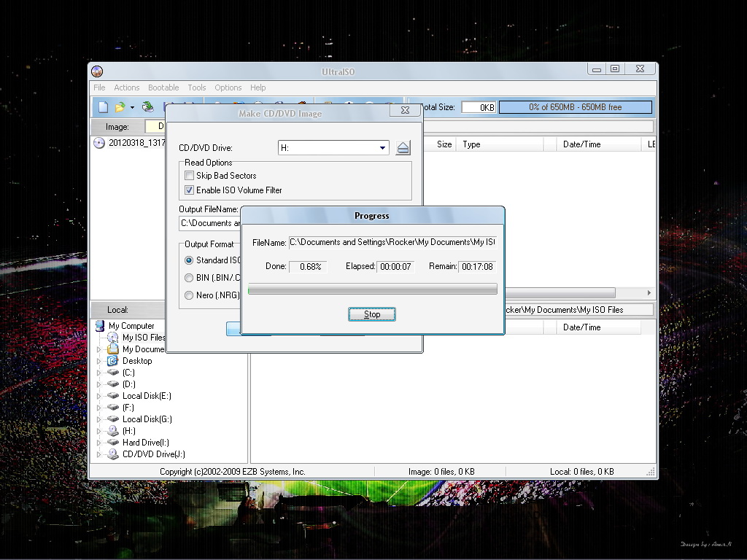Open the Help menu
747x560 pixels.
point(258,87)
